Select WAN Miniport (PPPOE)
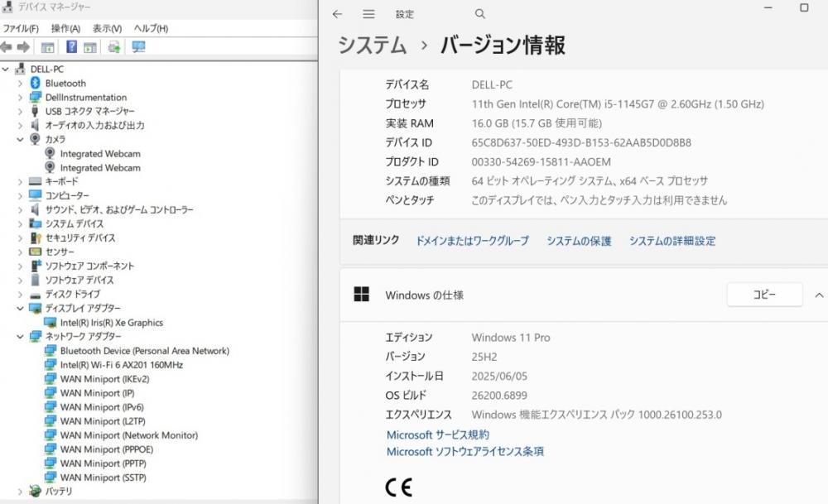 (107, 449)
